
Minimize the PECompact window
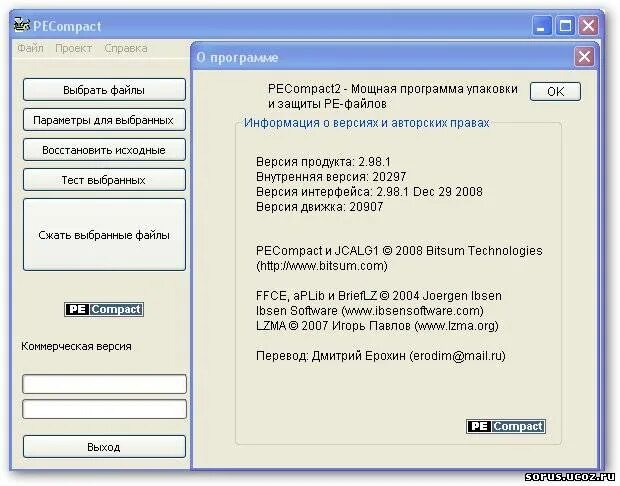pyautogui.click(x=542, y=26)
